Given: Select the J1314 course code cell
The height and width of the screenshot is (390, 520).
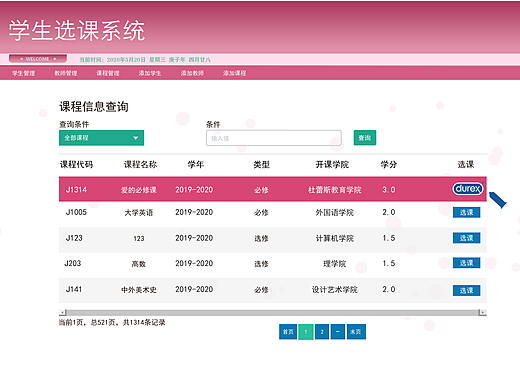Looking at the screenshot, I should [x=76, y=190].
